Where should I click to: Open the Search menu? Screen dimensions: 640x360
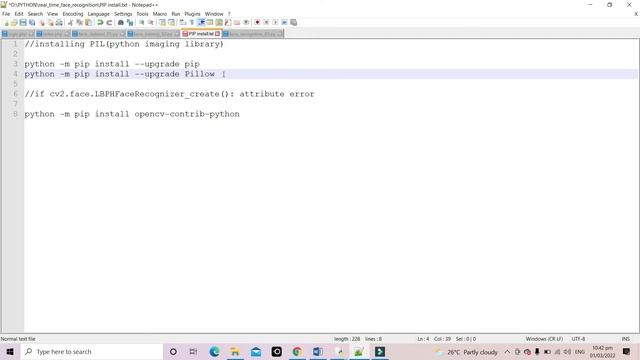click(35, 14)
